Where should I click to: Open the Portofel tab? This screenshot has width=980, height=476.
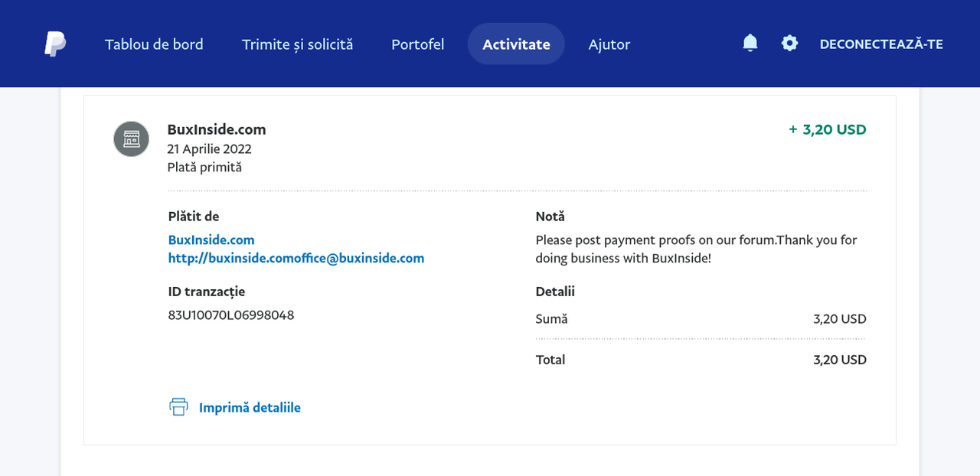pyautogui.click(x=417, y=44)
